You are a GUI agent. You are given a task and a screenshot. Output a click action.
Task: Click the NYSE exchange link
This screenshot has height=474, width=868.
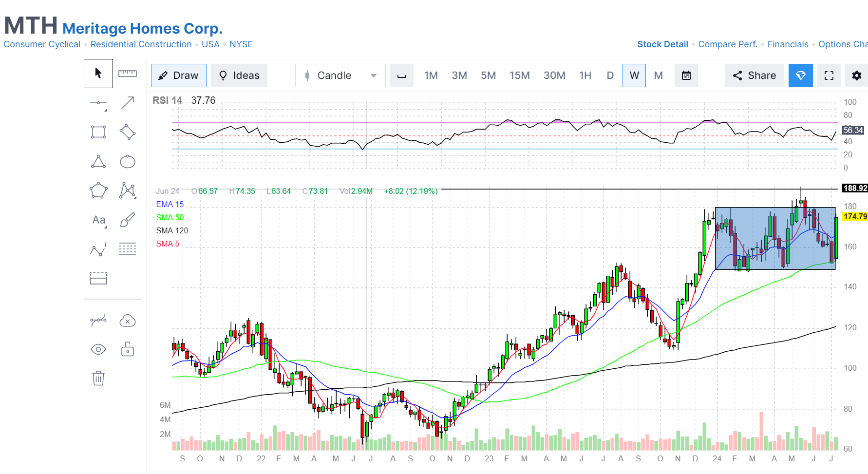(241, 44)
